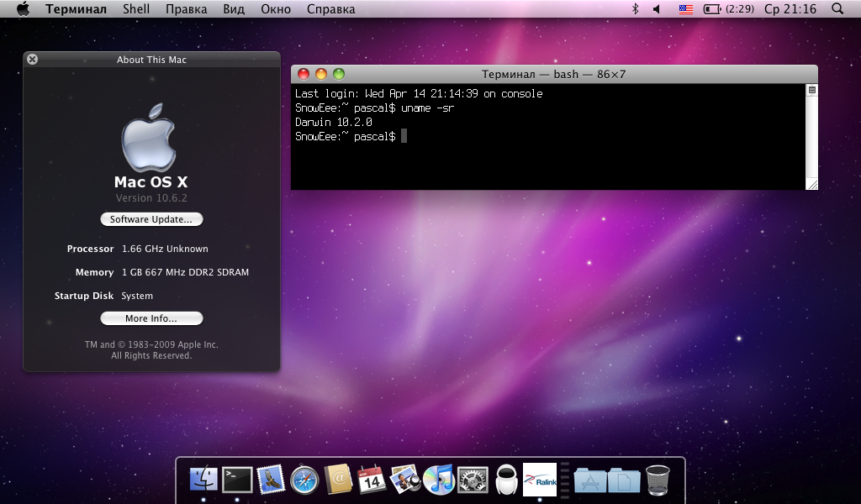Click the Darwin 10.2.0 output line
The width and height of the screenshot is (861, 504).
pos(334,123)
